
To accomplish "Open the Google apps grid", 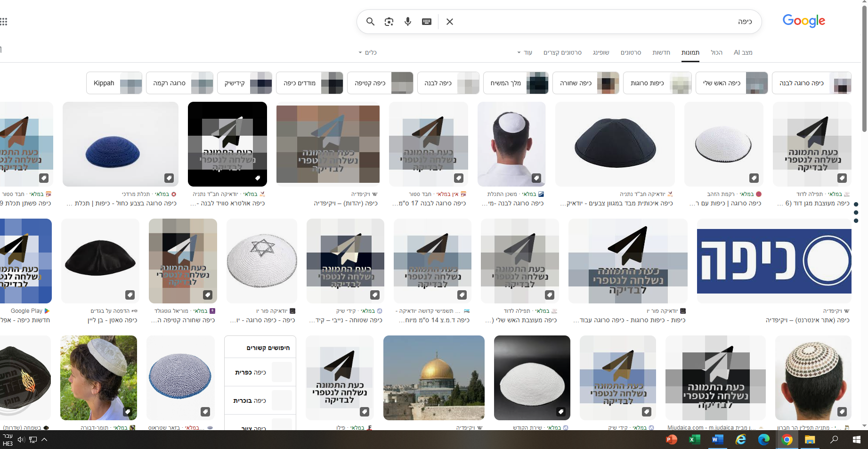I will point(4,22).
